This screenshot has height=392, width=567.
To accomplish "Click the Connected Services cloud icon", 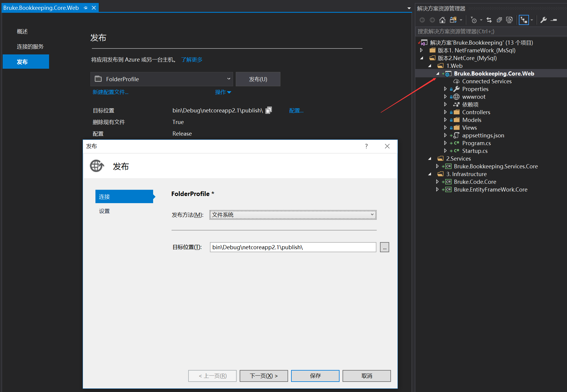I will tap(456, 81).
